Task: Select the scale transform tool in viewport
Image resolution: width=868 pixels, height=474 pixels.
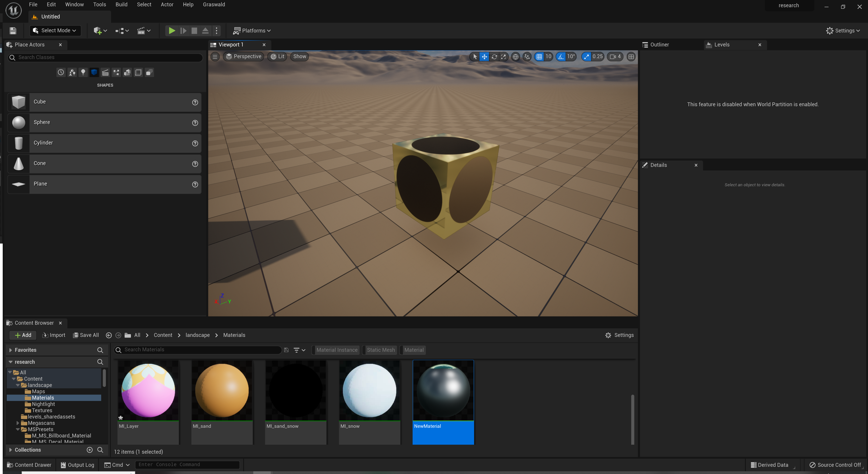Action: pyautogui.click(x=503, y=57)
